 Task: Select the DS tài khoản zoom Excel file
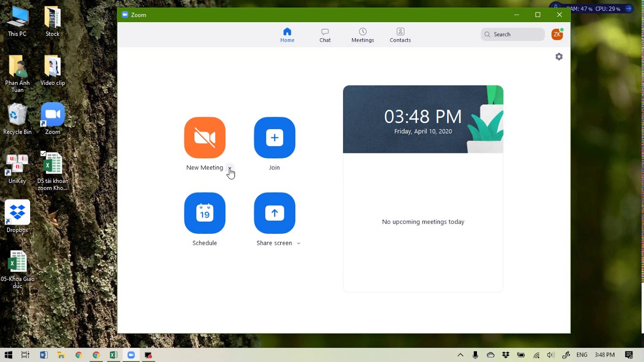coord(52,171)
